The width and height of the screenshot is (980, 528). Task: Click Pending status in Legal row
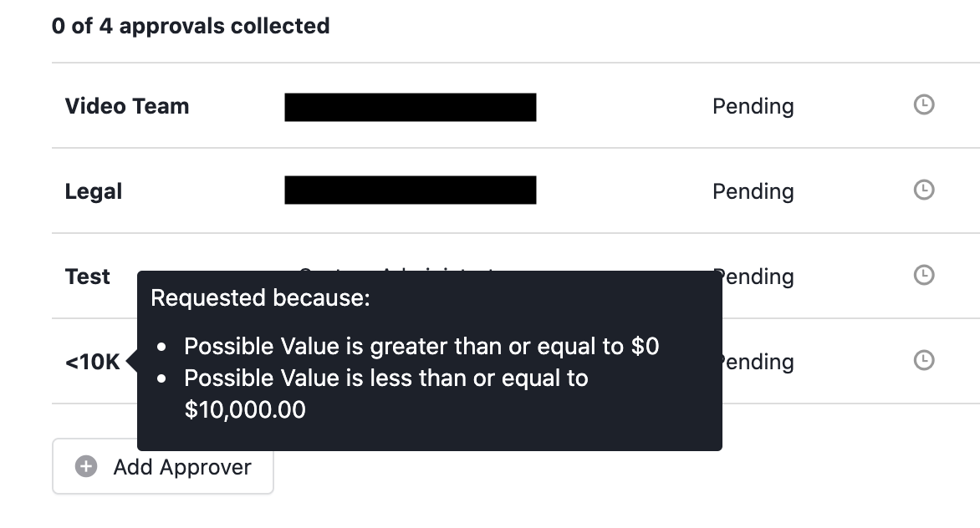point(753,191)
